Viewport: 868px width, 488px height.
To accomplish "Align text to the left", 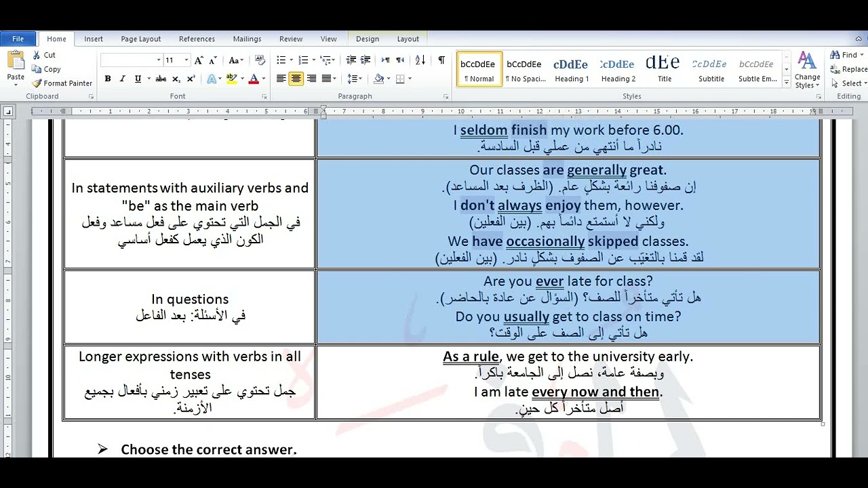I will [x=281, y=79].
